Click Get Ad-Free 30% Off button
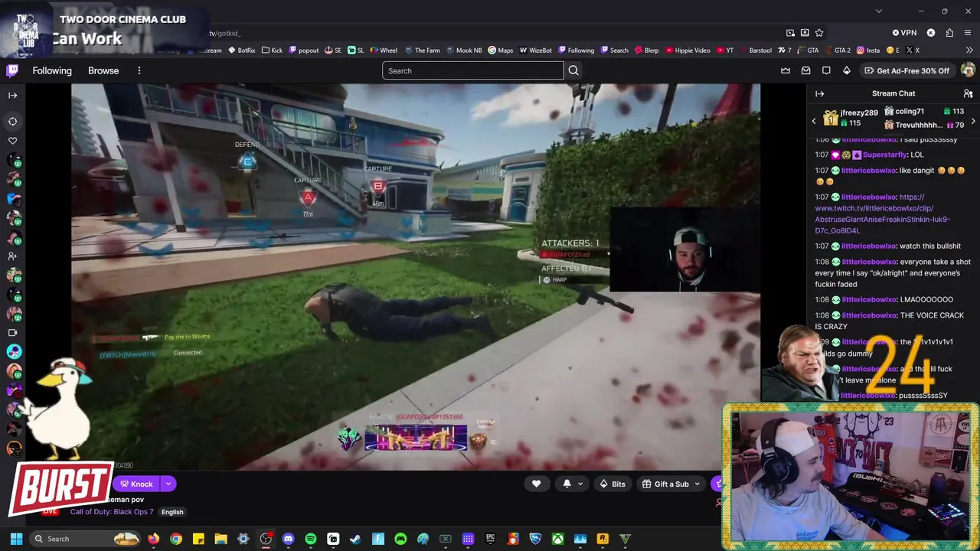 [x=906, y=70]
